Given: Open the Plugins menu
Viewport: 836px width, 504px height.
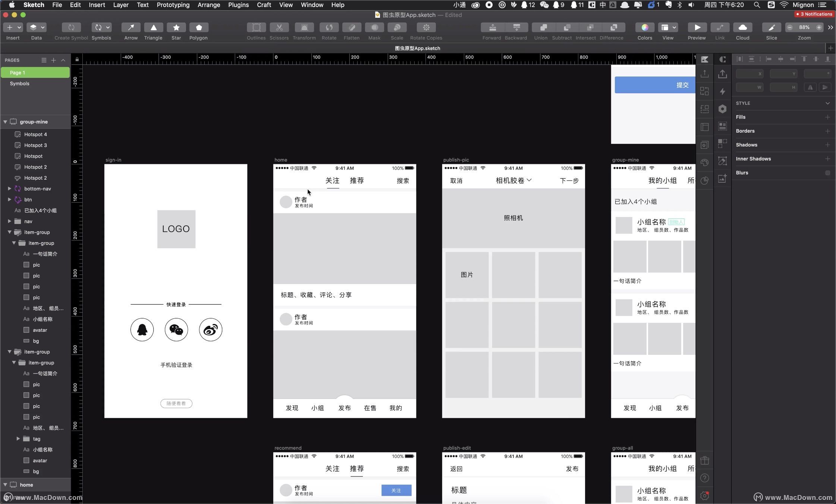Looking at the screenshot, I should coord(238,5).
